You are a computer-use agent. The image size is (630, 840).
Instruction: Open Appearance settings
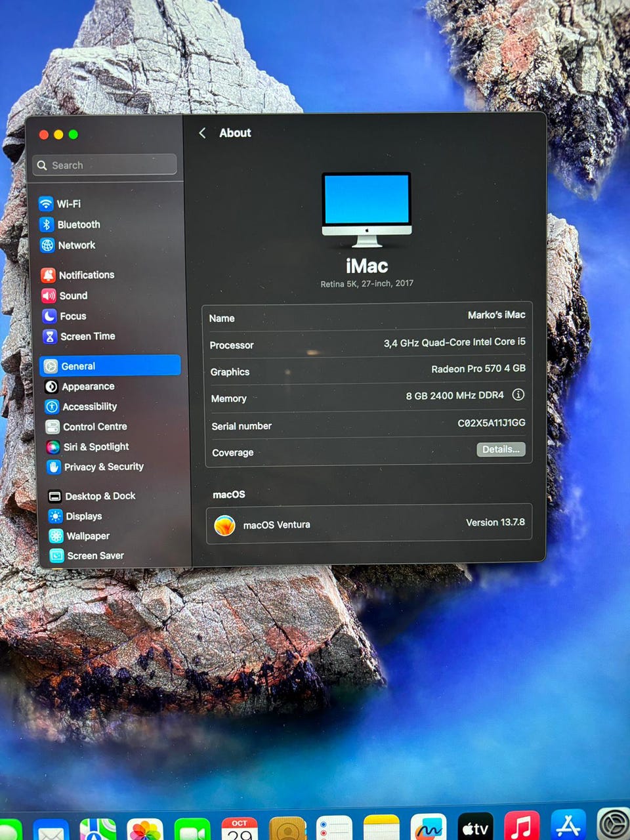[x=79, y=387]
